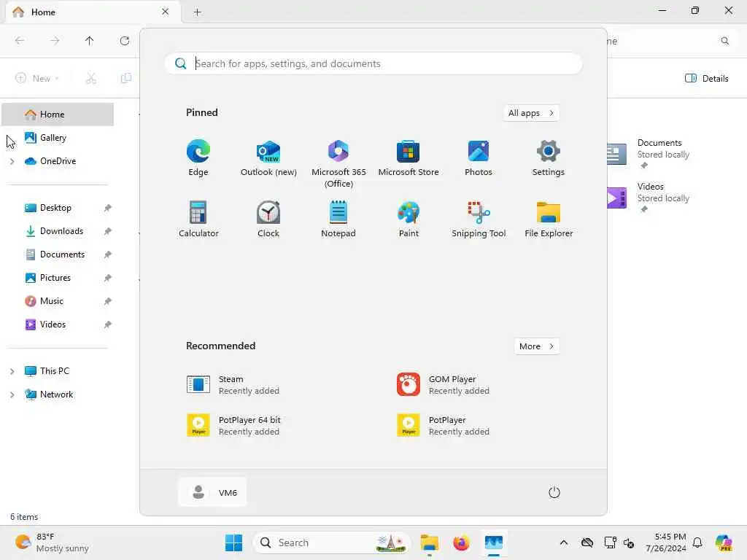Screen dimensions: 747x560
Task: Toggle the Details pane
Action: pyautogui.click(x=706, y=78)
